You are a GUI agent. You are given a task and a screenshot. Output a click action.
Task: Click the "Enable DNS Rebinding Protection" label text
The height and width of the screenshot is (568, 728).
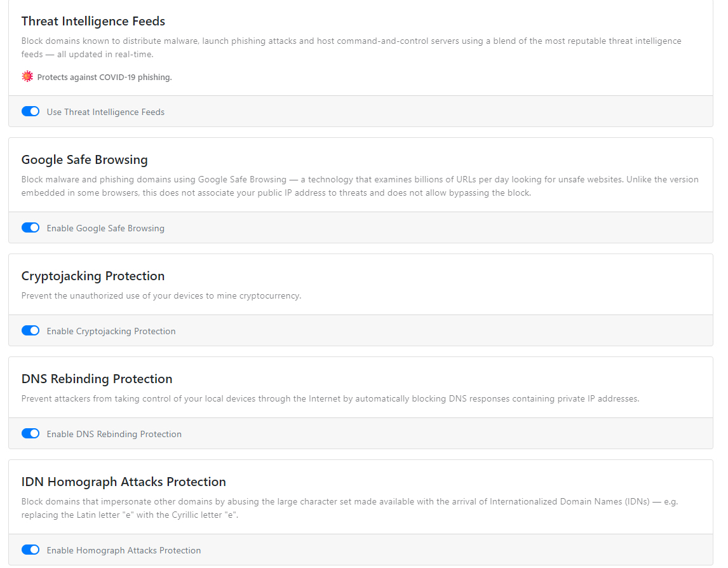(114, 434)
